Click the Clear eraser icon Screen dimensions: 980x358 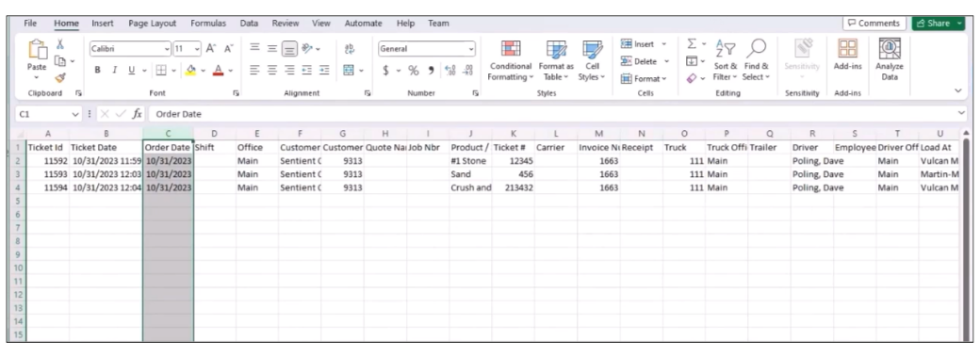(692, 78)
